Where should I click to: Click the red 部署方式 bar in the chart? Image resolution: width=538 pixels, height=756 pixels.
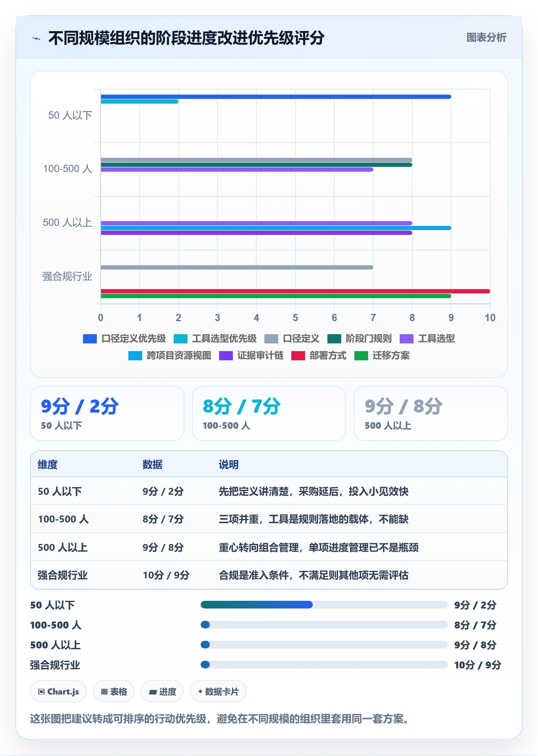coord(295,291)
